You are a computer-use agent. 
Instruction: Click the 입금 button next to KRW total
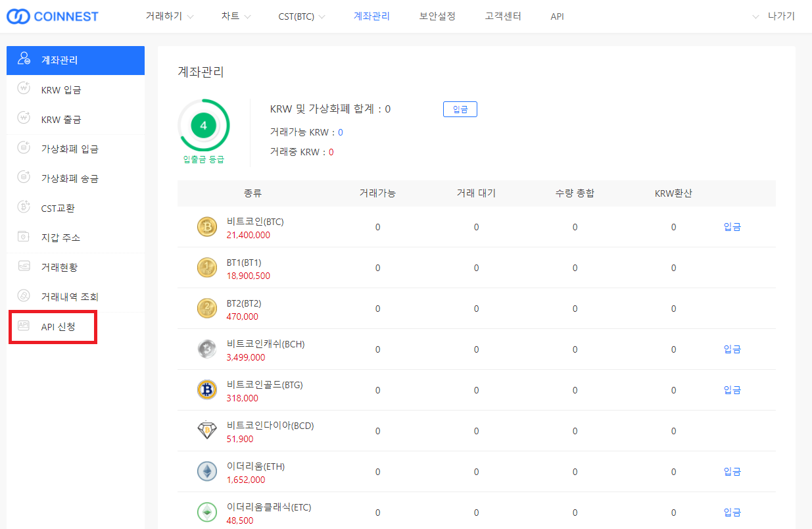460,109
